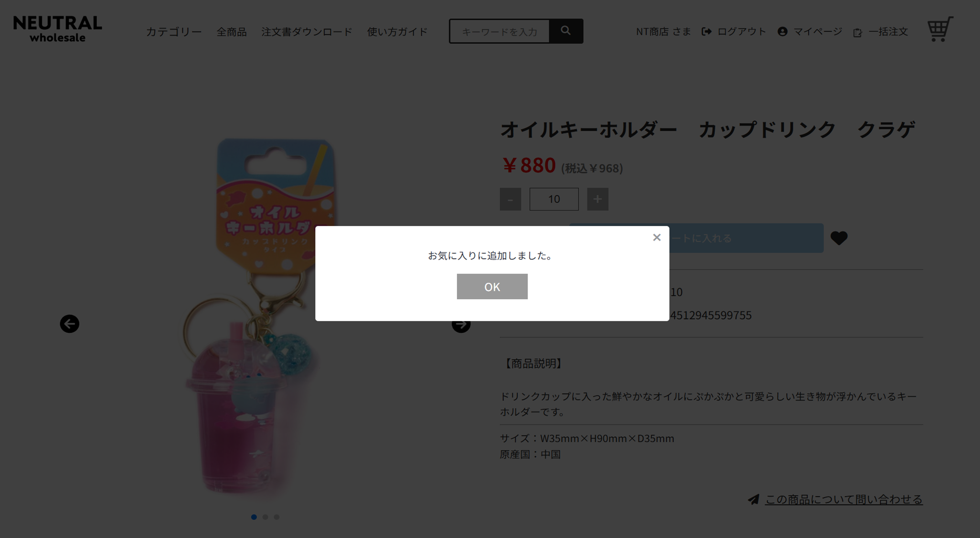This screenshot has width=980, height=538.
Task: Click OK in the favorites added dialog
Action: [x=492, y=286]
